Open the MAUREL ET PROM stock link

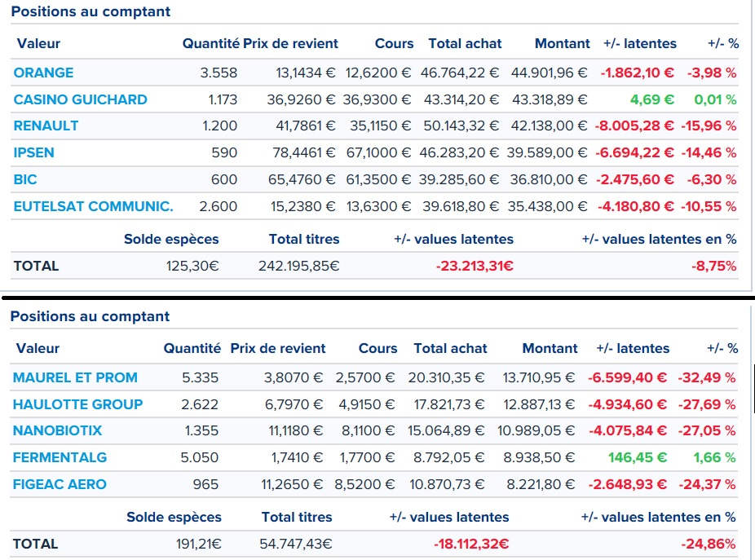(75, 377)
